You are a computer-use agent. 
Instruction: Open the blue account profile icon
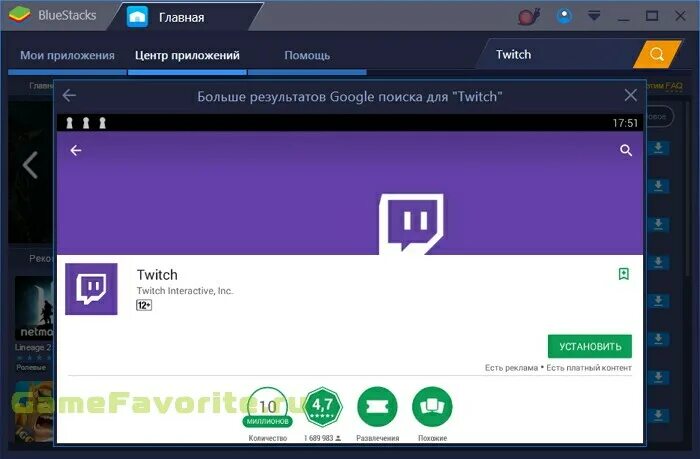click(564, 16)
